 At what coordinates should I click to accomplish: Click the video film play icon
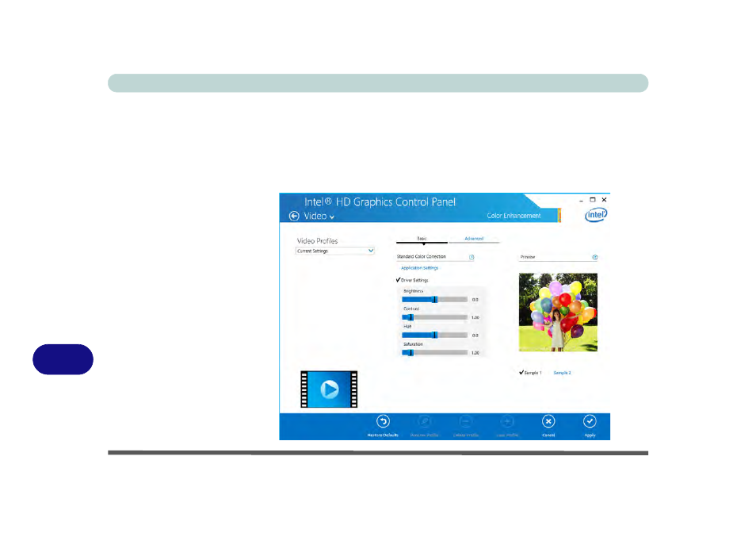click(330, 389)
